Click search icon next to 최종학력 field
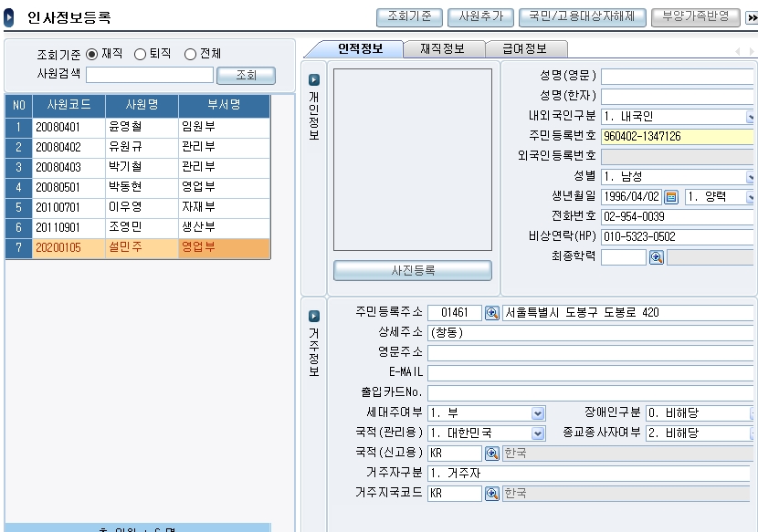The height and width of the screenshot is (532, 758). (656, 257)
